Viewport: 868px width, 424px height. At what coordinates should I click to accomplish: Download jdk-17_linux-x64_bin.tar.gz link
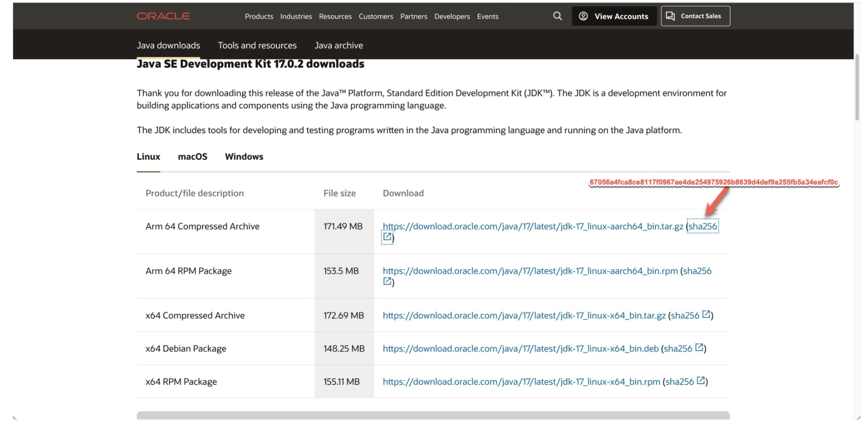[524, 316]
